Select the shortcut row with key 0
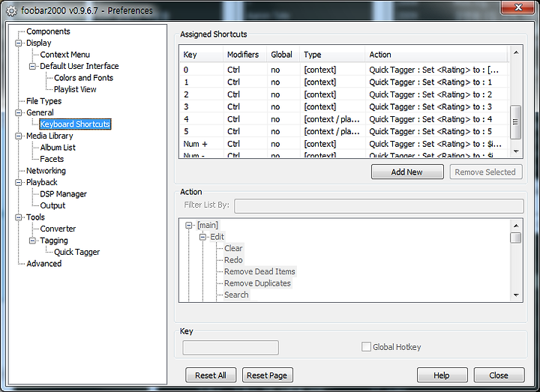The height and width of the screenshot is (392, 540). coord(343,70)
